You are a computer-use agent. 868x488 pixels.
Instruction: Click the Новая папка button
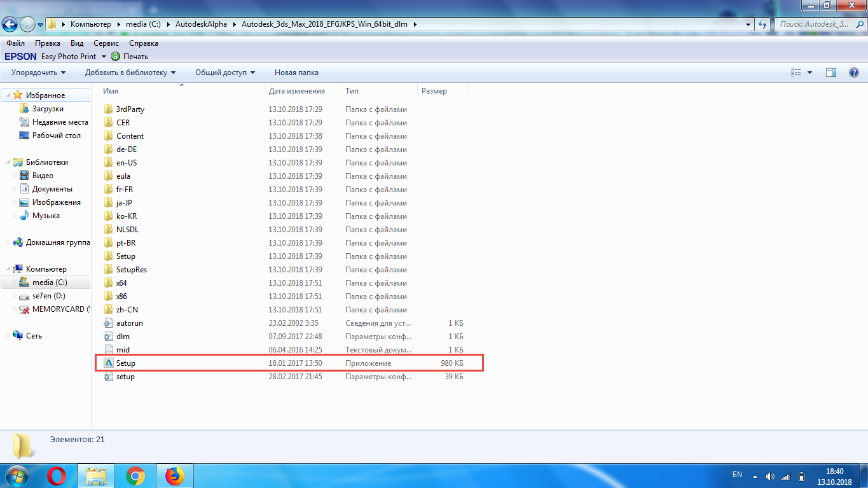click(296, 73)
